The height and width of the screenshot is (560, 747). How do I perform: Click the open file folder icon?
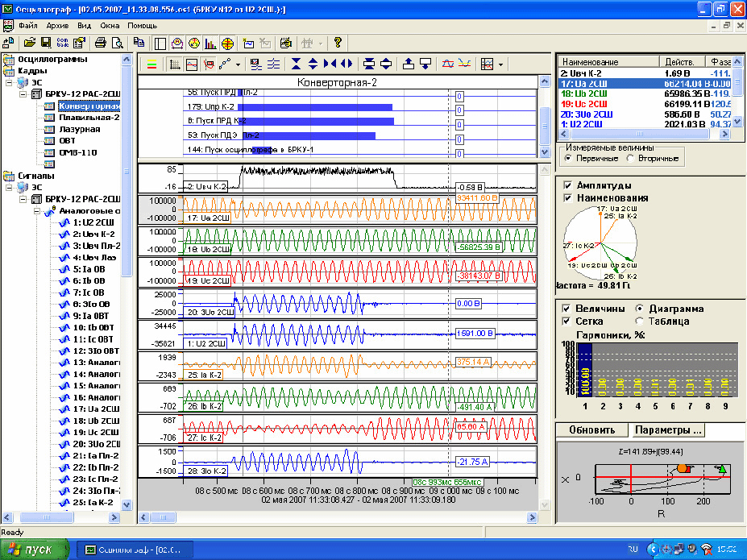pyautogui.click(x=30, y=43)
